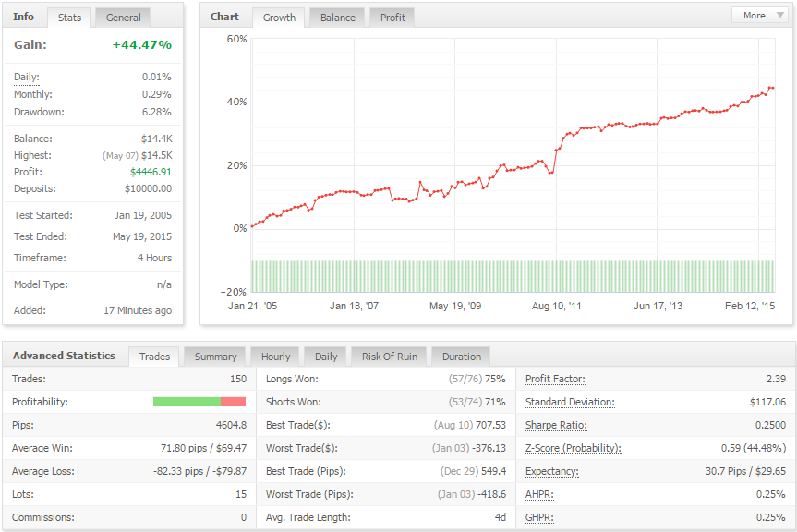Switch to the Profit chart tab
797x532 pixels.
(392, 18)
